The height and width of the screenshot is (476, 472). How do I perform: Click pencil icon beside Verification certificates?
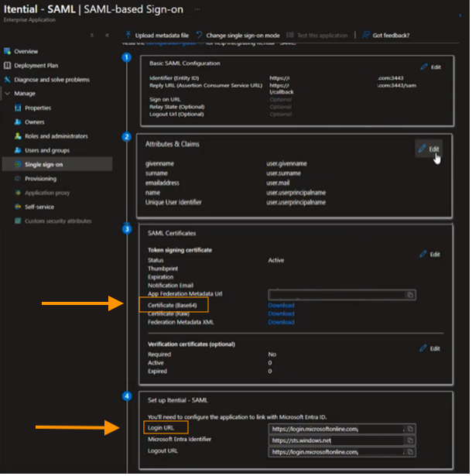click(x=423, y=348)
